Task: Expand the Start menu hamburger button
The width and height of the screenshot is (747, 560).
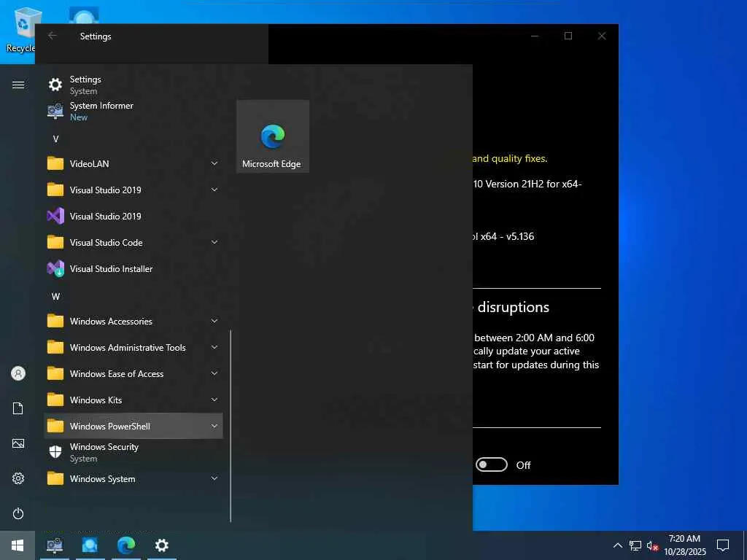Action: tap(18, 85)
